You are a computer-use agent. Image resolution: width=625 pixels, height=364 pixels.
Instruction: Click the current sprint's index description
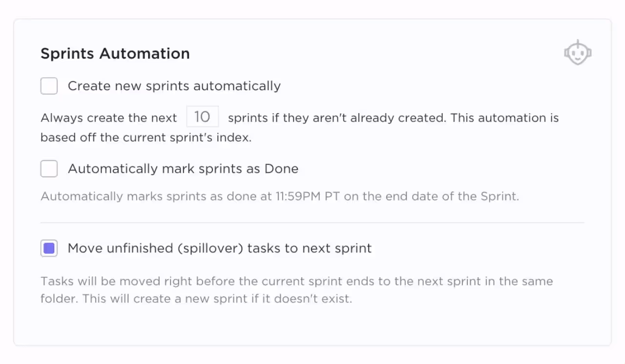point(146,137)
